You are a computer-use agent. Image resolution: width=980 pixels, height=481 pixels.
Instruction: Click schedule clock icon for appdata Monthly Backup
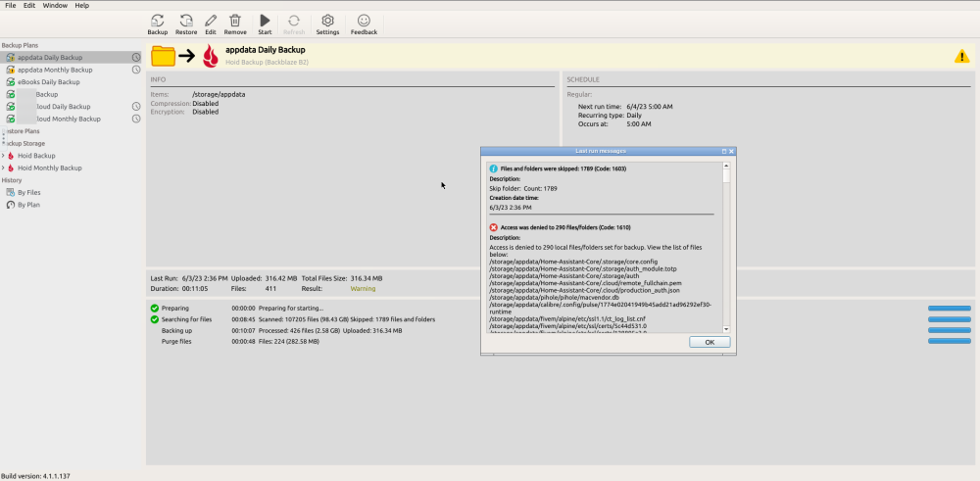[x=135, y=70]
